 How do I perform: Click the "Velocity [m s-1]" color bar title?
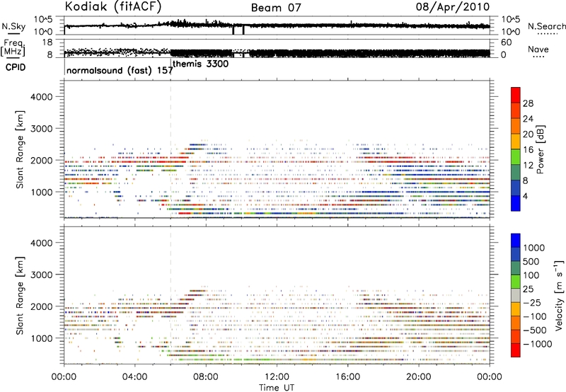[559, 295]
